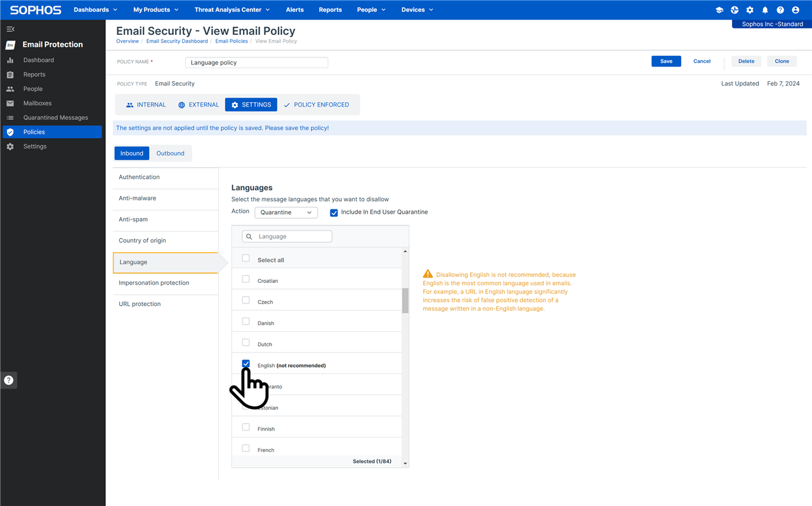Cancel policy editing

pyautogui.click(x=702, y=62)
